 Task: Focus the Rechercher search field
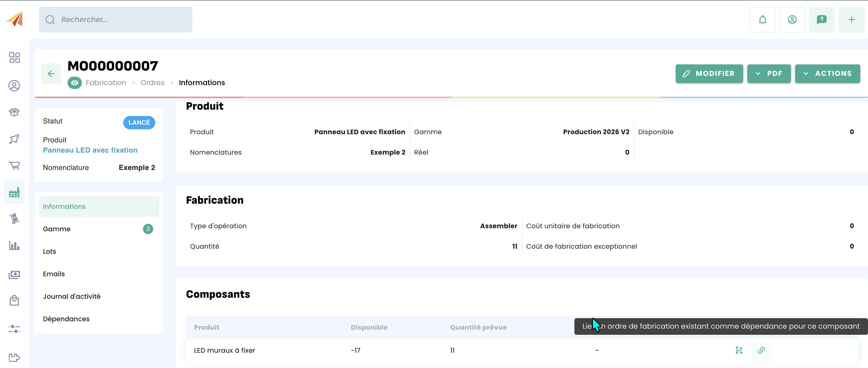coord(116,19)
